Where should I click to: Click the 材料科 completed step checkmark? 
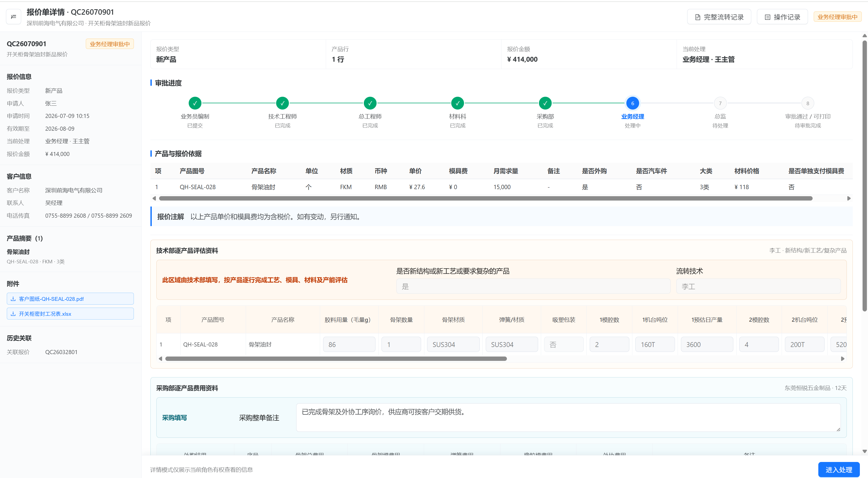click(x=457, y=103)
